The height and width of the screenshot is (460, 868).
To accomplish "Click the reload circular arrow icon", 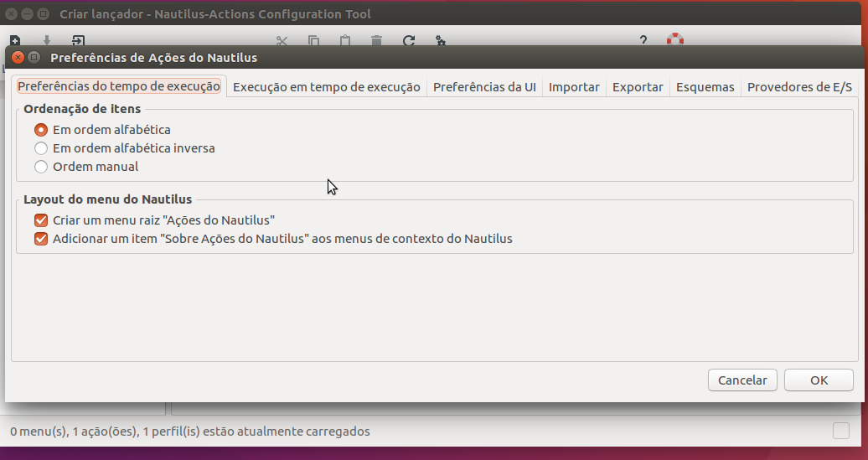I will [x=409, y=40].
